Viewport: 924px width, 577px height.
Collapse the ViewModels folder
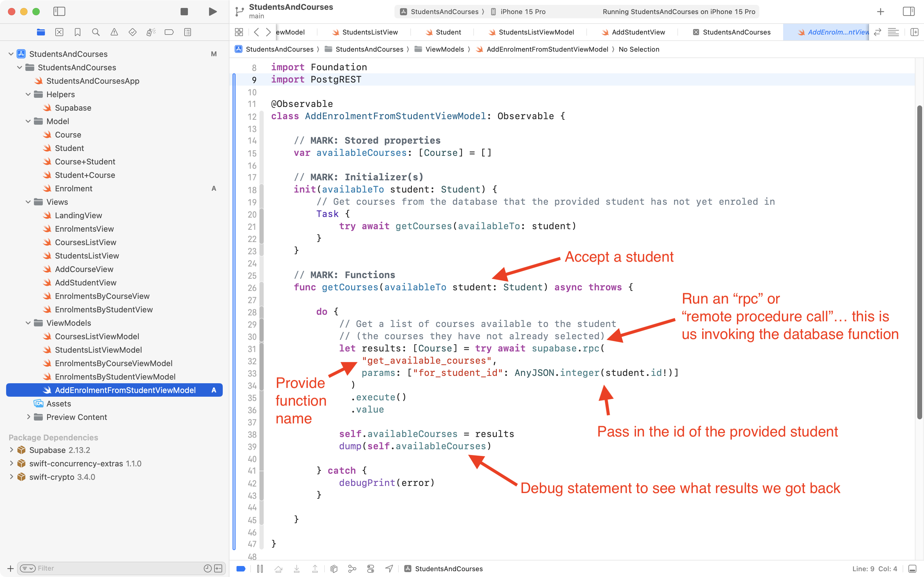tap(28, 323)
